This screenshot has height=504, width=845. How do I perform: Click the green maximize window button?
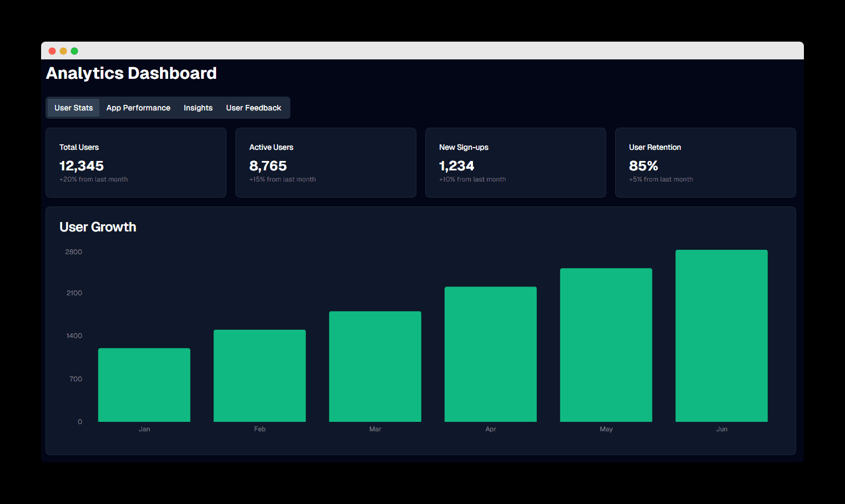(x=74, y=51)
